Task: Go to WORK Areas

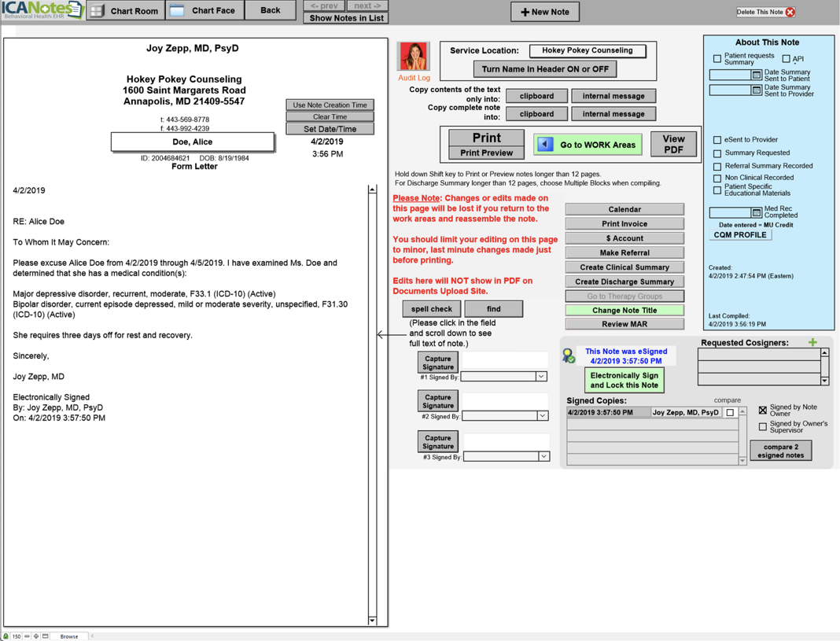Action: (588, 145)
